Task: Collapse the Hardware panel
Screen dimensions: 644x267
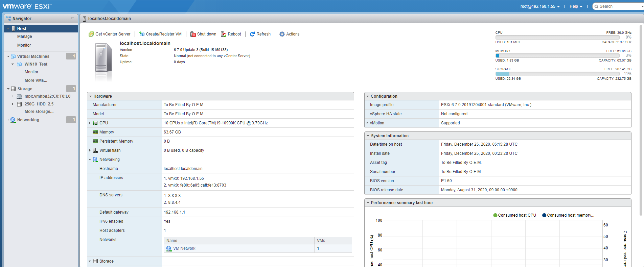Action: point(91,96)
